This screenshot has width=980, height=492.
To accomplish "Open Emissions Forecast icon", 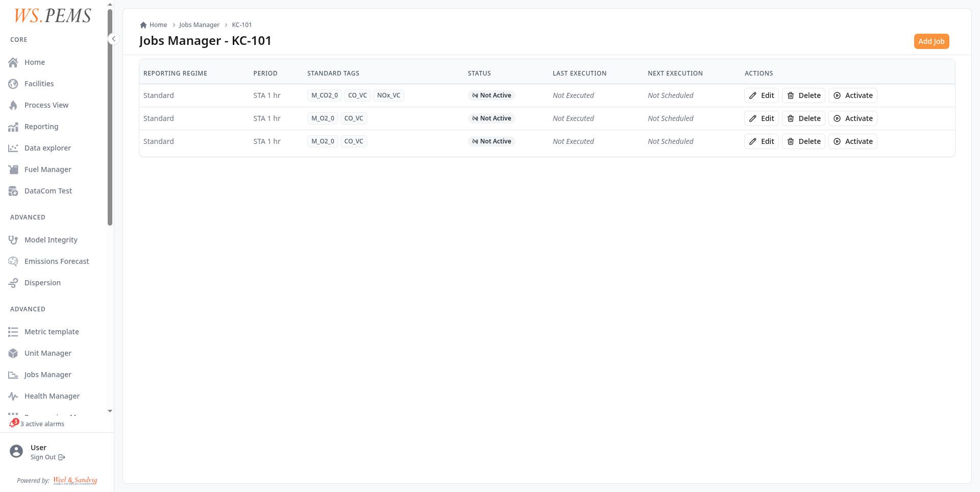I will [13, 261].
